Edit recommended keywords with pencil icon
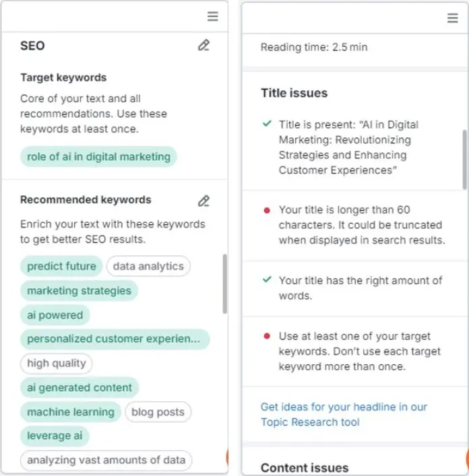This screenshot has height=476, width=469. 204,201
